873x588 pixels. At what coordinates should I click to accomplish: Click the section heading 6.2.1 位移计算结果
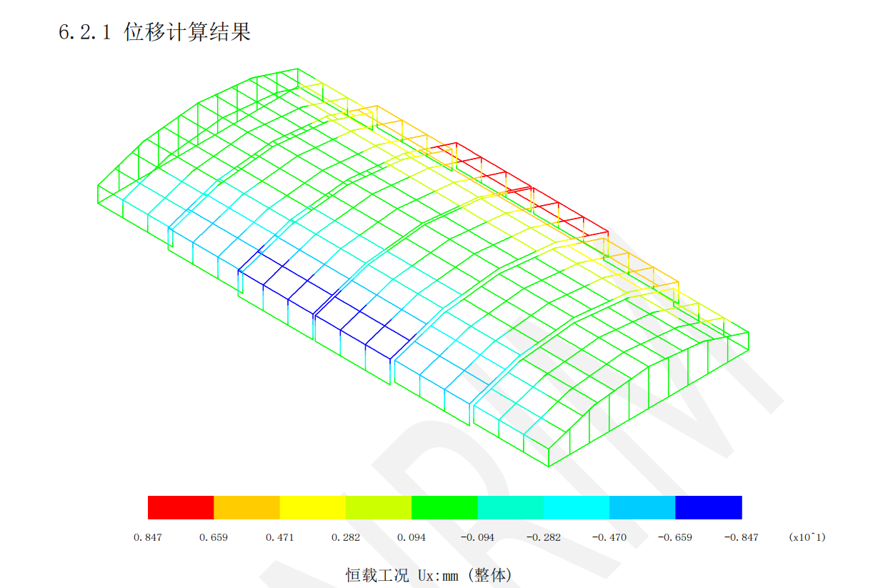[x=155, y=33]
